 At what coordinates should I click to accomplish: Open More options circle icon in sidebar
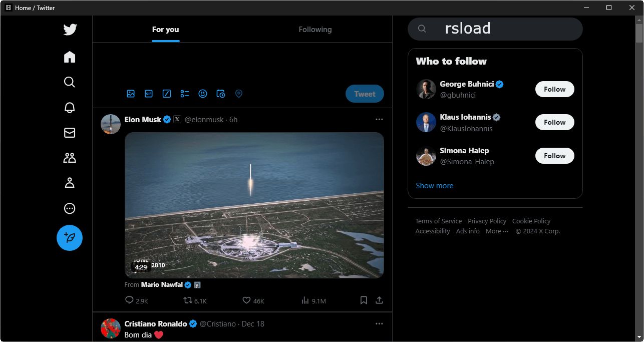(70, 208)
